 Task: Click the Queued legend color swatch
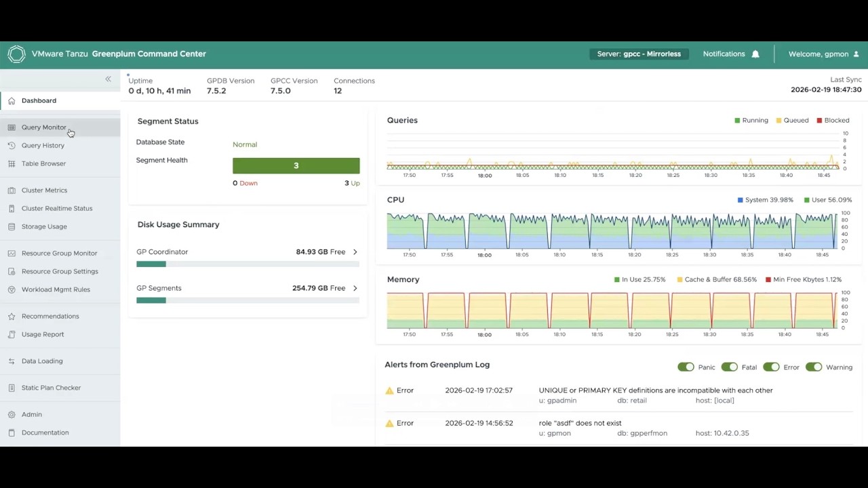point(778,121)
